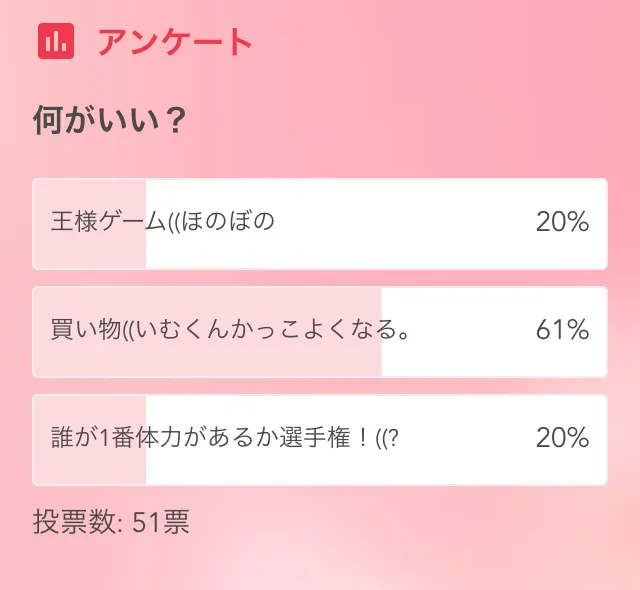The image size is (640, 590).
Task: Click the pink filled bar of 選手権 option
Action: click(x=91, y=466)
